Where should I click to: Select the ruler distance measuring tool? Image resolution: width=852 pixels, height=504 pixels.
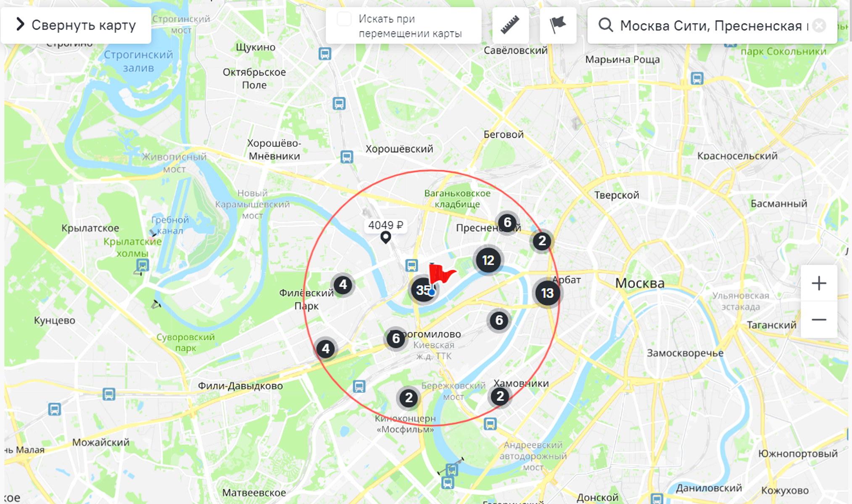tap(510, 25)
